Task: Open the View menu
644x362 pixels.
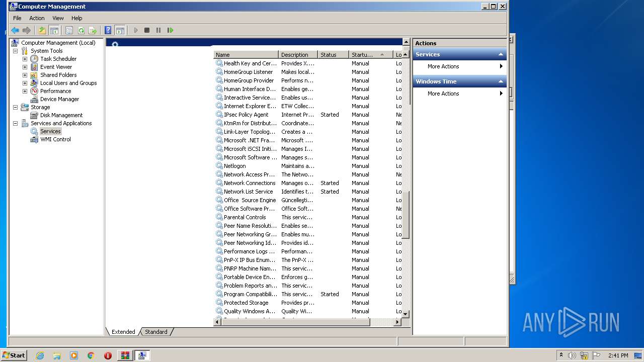Action: (58, 18)
